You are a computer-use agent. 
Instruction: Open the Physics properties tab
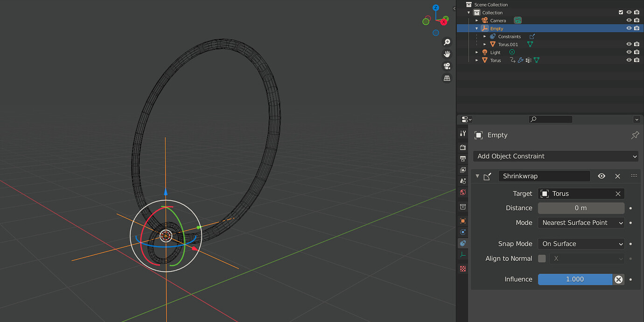coord(462,232)
